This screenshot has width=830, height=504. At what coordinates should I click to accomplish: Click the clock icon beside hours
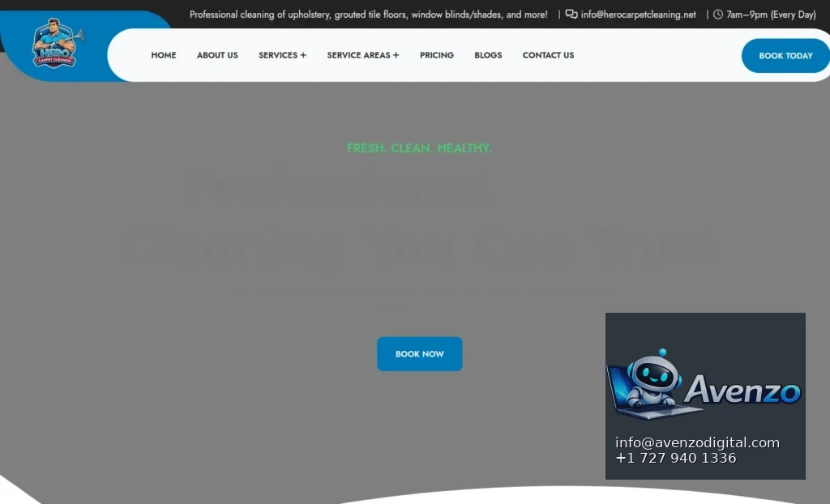pos(718,15)
